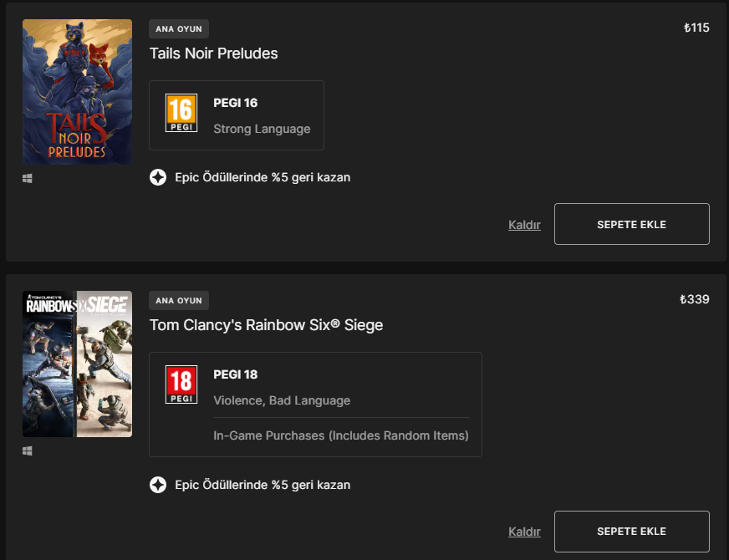Click the ₺339 price label
The image size is (729, 560).
coord(696,299)
